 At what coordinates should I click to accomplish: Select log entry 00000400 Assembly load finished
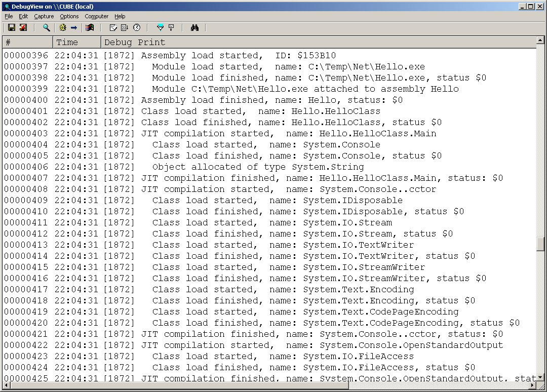pos(203,100)
